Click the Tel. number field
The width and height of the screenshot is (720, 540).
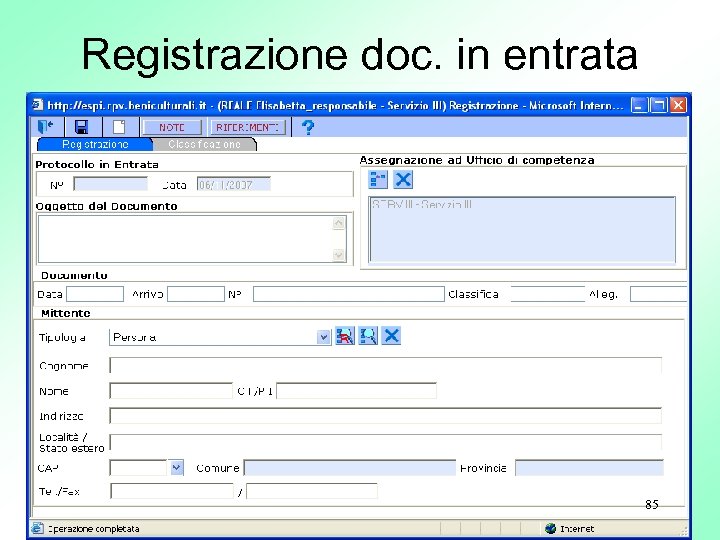pyautogui.click(x=172, y=491)
